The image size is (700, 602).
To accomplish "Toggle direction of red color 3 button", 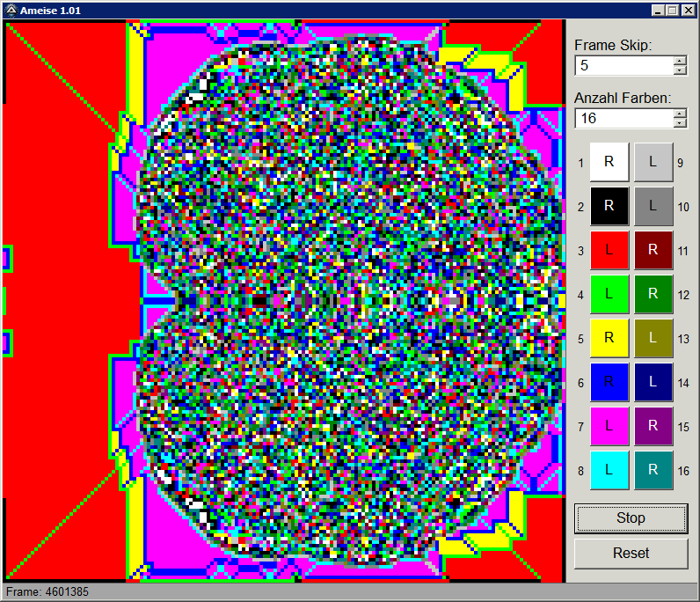I will coord(609,250).
